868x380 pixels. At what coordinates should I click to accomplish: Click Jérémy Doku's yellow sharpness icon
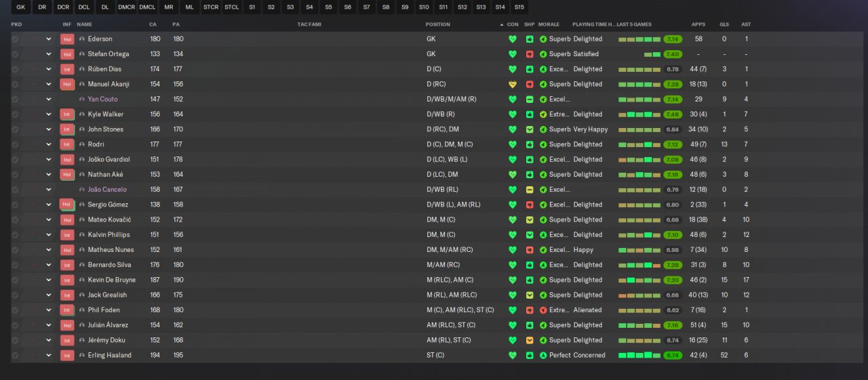click(x=530, y=340)
